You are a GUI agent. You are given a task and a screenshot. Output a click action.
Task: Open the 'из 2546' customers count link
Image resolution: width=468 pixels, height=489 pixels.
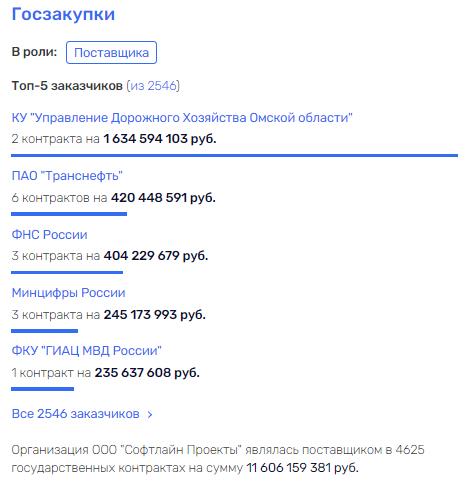(153, 86)
